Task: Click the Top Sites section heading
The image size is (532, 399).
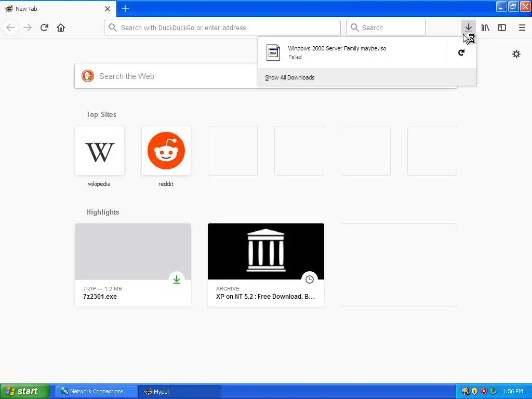Action: (101, 114)
